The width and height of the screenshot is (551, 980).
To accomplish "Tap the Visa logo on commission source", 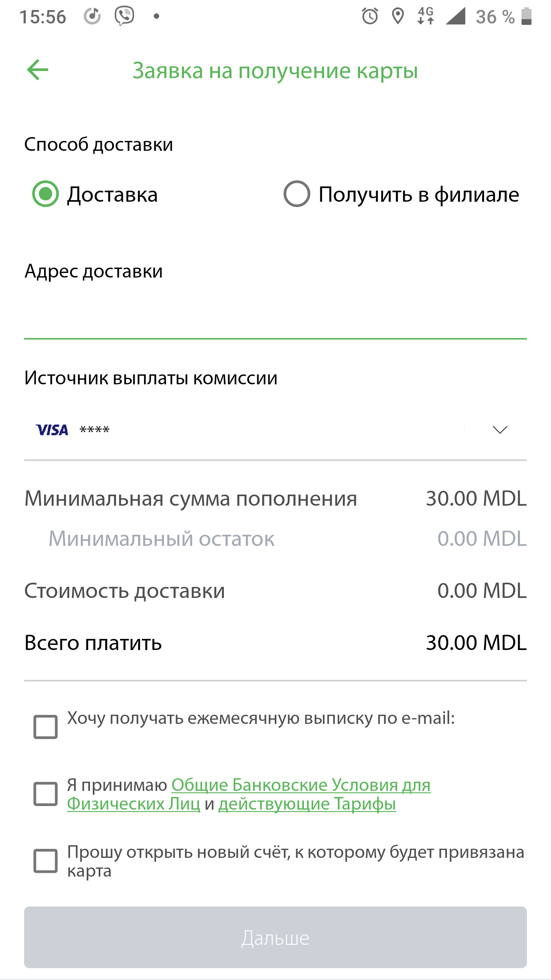I will pyautogui.click(x=52, y=430).
